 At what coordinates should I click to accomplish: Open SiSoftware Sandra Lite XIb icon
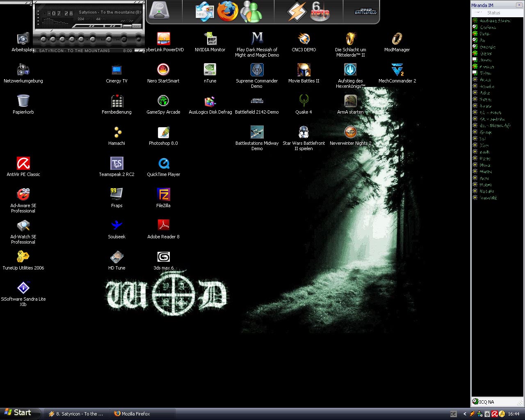click(23, 294)
